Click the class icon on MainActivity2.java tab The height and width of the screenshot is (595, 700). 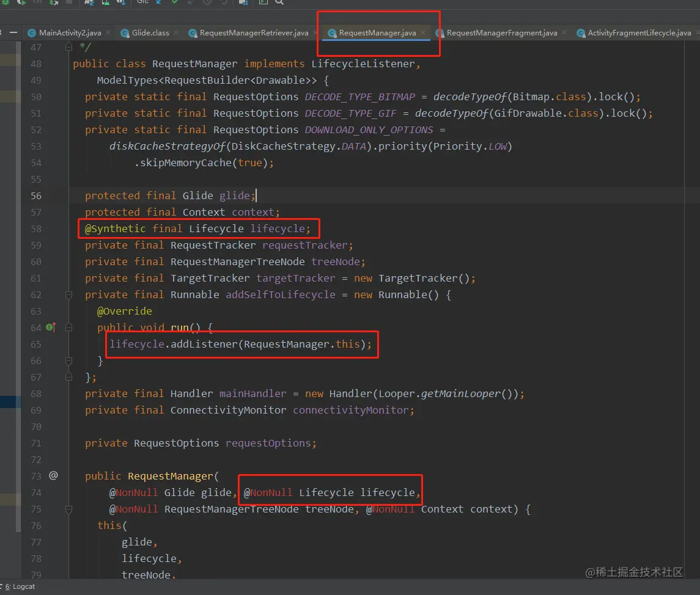click(32, 33)
